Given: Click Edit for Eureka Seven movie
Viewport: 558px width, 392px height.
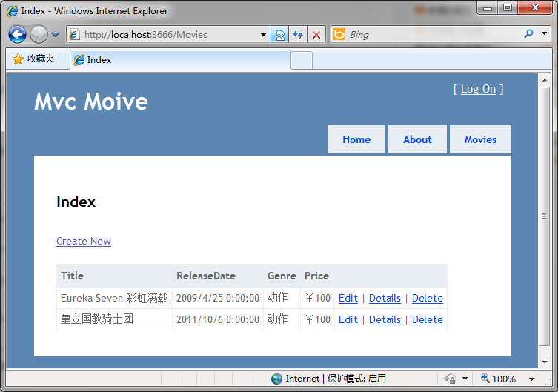Looking at the screenshot, I should (348, 298).
